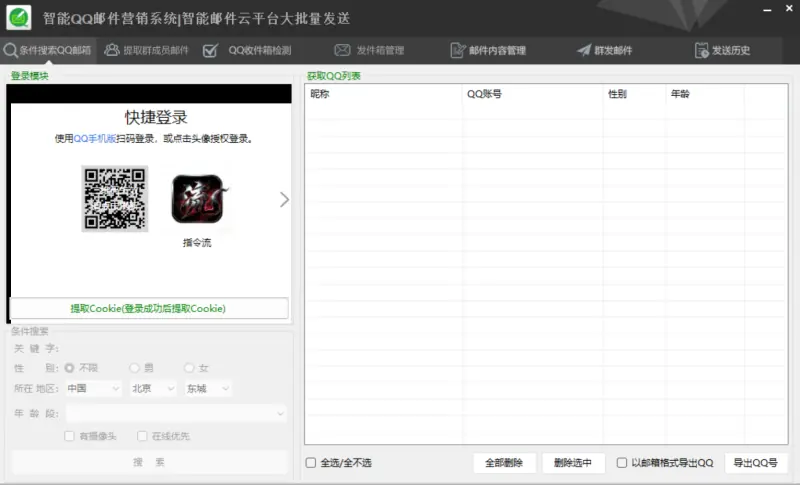This screenshot has width=800, height=485.
Task: Click the 指令流 avatar to authorize login
Action: point(197,199)
